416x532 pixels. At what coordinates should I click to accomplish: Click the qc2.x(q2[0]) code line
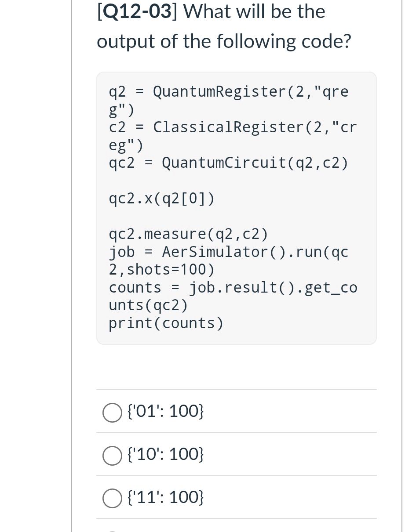pyautogui.click(x=161, y=198)
